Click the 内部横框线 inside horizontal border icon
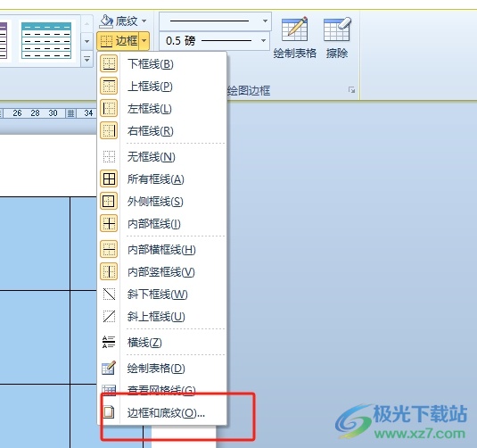Screen dimensions: 477x448 [109, 249]
